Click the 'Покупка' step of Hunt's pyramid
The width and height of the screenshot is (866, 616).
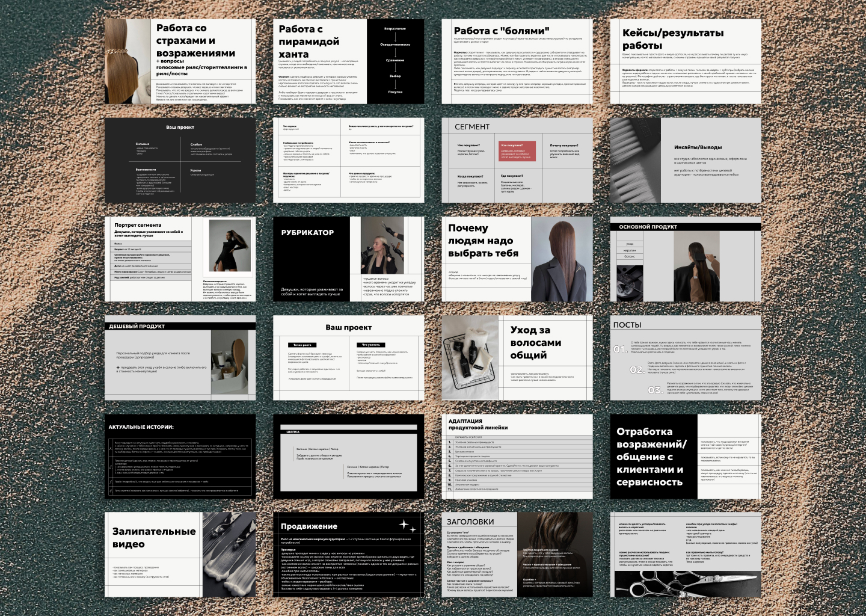click(x=395, y=92)
